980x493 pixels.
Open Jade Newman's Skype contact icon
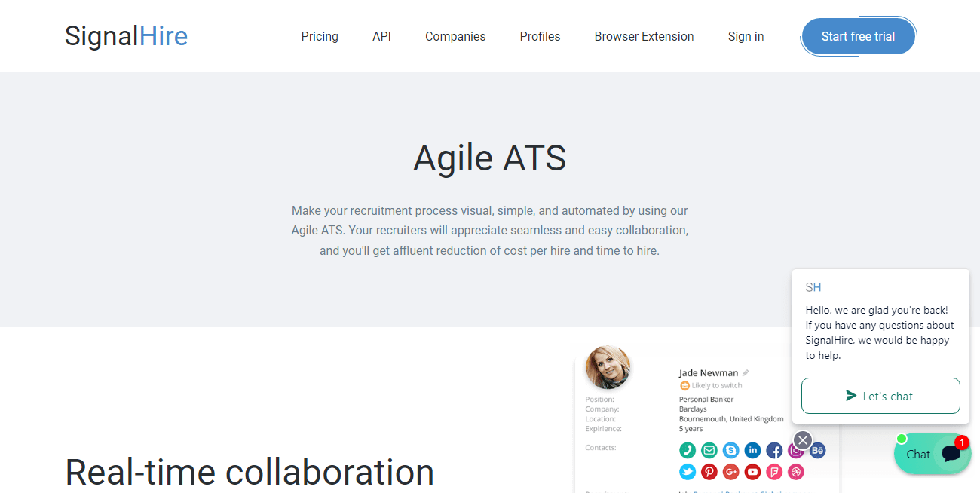click(731, 451)
